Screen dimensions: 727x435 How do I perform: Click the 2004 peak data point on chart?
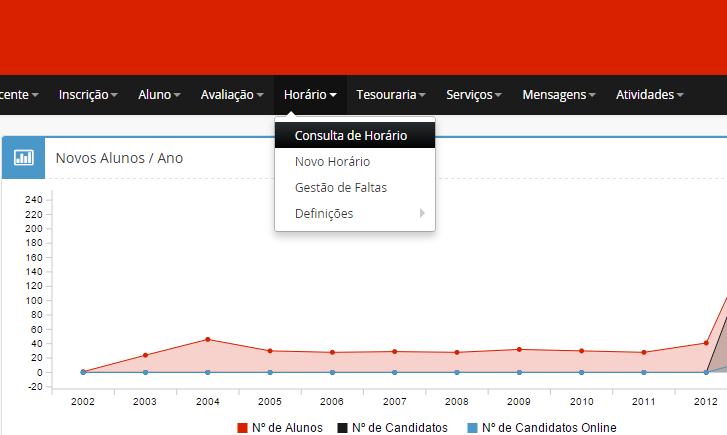(208, 339)
